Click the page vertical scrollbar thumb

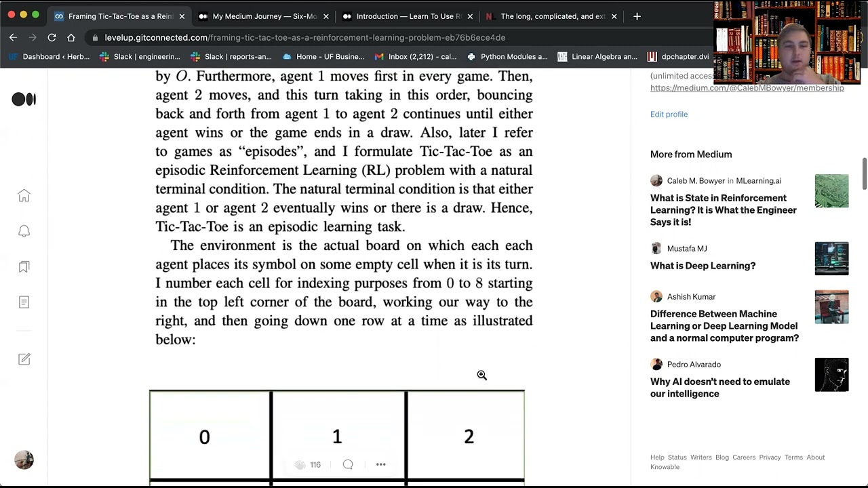tap(865, 174)
